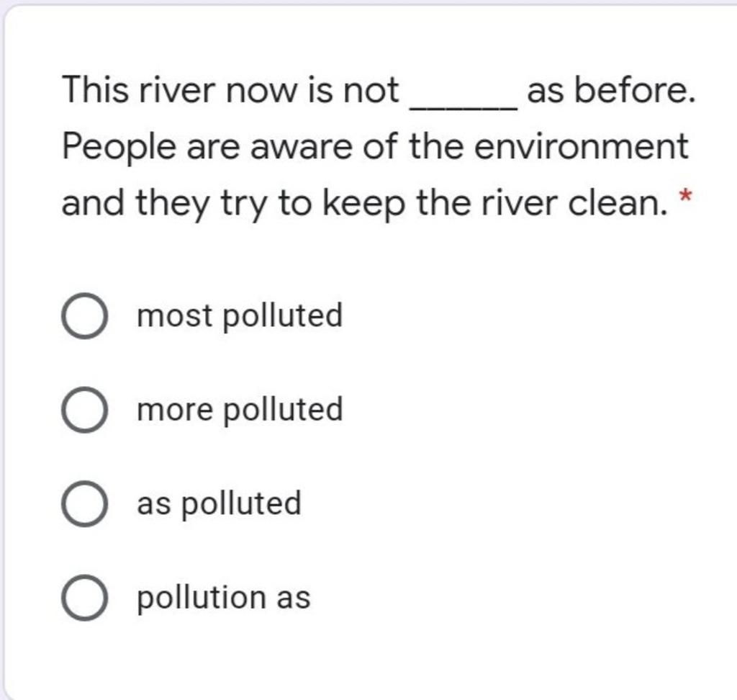
Task: Choose the "more polluted" radio circle
Action: [85, 410]
